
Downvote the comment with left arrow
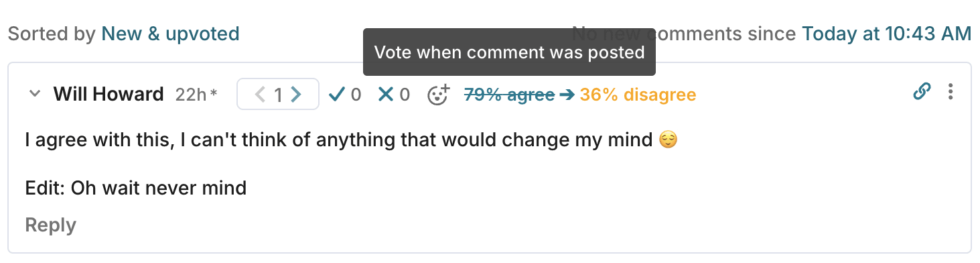click(x=261, y=95)
